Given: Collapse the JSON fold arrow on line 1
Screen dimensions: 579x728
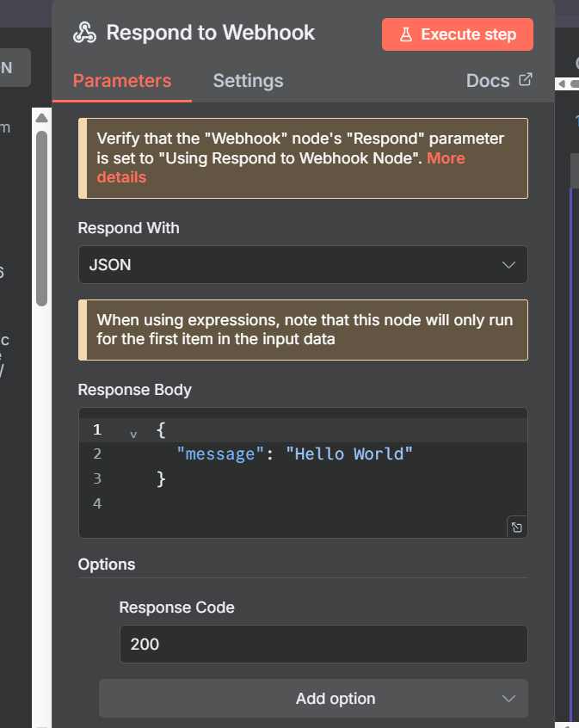Looking at the screenshot, I should click(x=133, y=433).
